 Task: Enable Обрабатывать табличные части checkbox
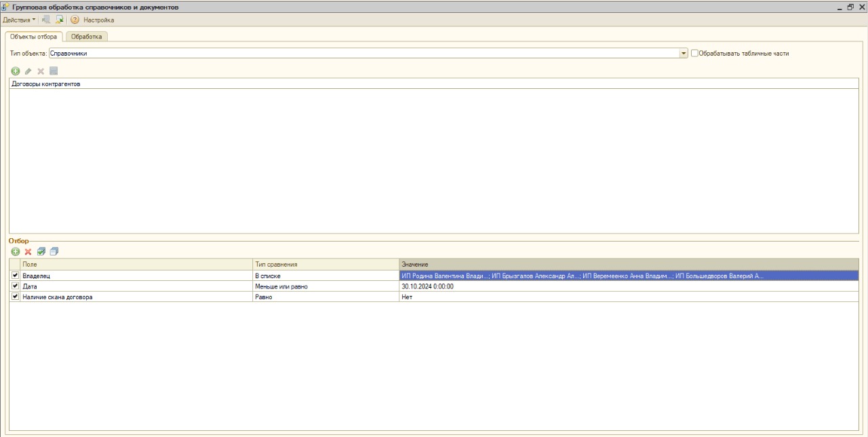pyautogui.click(x=694, y=53)
